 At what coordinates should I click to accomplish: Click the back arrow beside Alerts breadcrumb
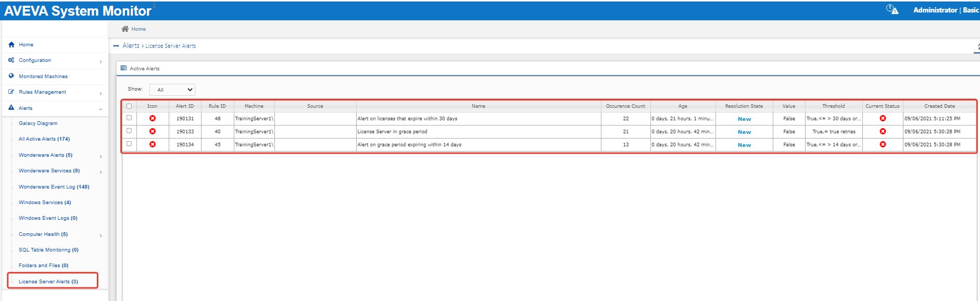pyautogui.click(x=116, y=46)
